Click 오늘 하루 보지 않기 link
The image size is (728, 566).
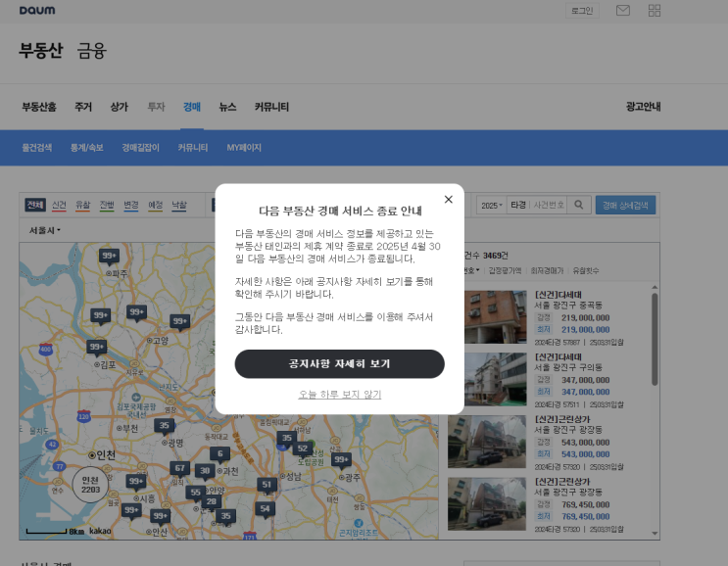(x=339, y=395)
